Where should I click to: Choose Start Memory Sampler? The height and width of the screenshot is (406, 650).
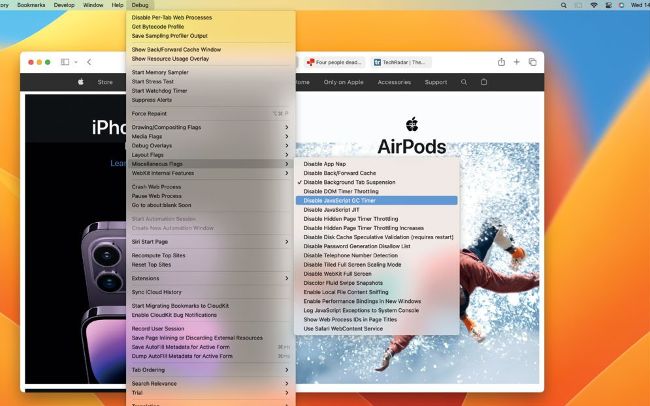(x=211, y=72)
